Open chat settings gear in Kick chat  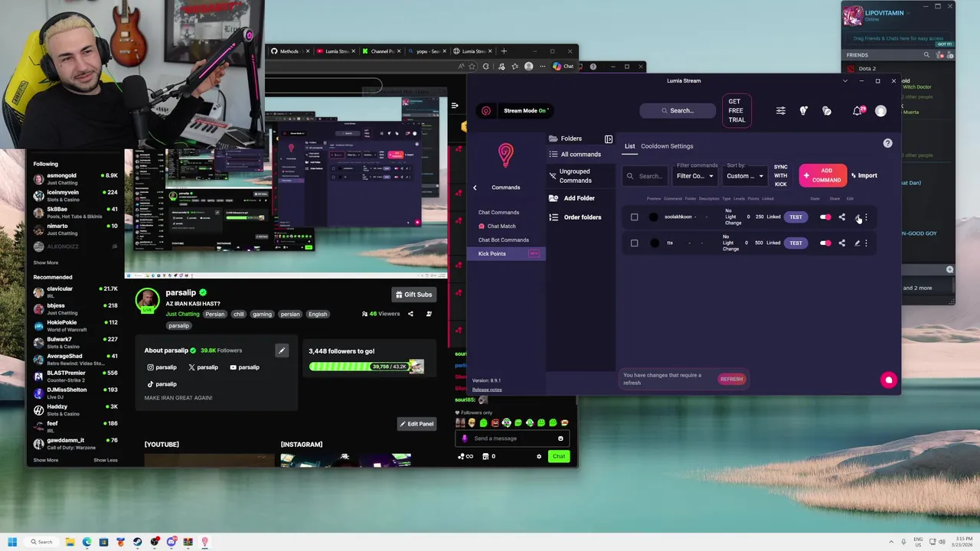539,457
